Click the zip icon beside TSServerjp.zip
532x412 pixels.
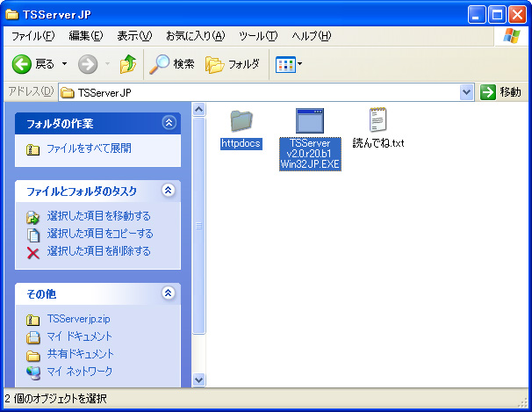32,320
